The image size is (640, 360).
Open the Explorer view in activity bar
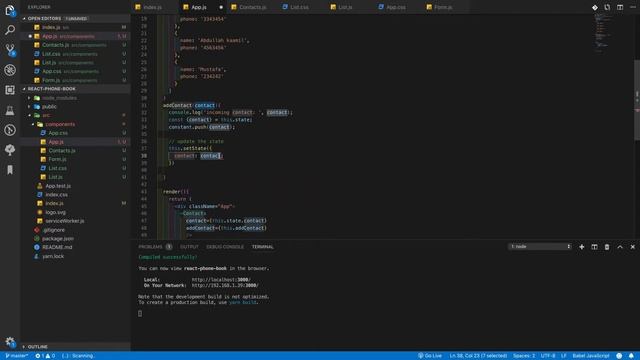click(x=10, y=10)
